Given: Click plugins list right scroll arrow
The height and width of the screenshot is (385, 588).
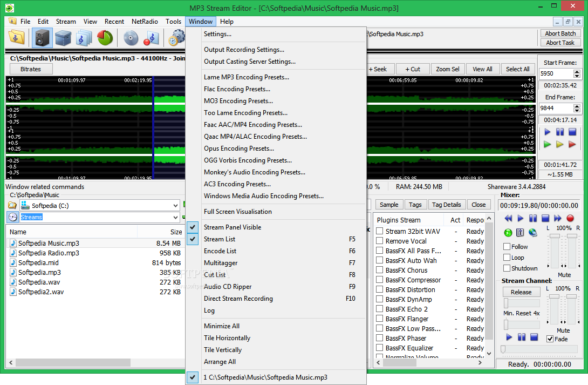Looking at the screenshot, I should [480, 362].
